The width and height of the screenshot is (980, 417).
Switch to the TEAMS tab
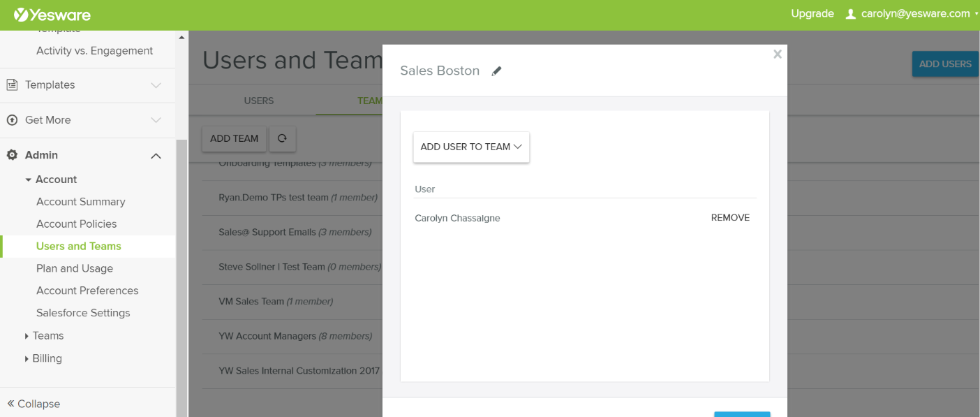[x=370, y=101]
